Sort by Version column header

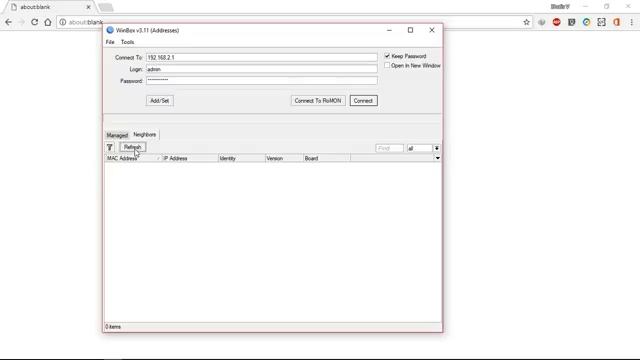tap(284, 158)
